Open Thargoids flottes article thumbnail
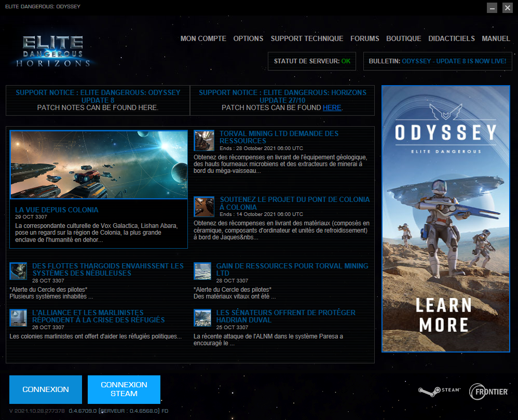This screenshot has width=518, height=420. [18, 272]
